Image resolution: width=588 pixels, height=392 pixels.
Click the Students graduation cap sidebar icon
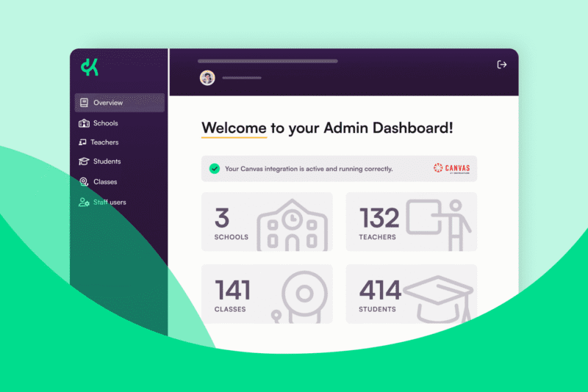(x=84, y=161)
